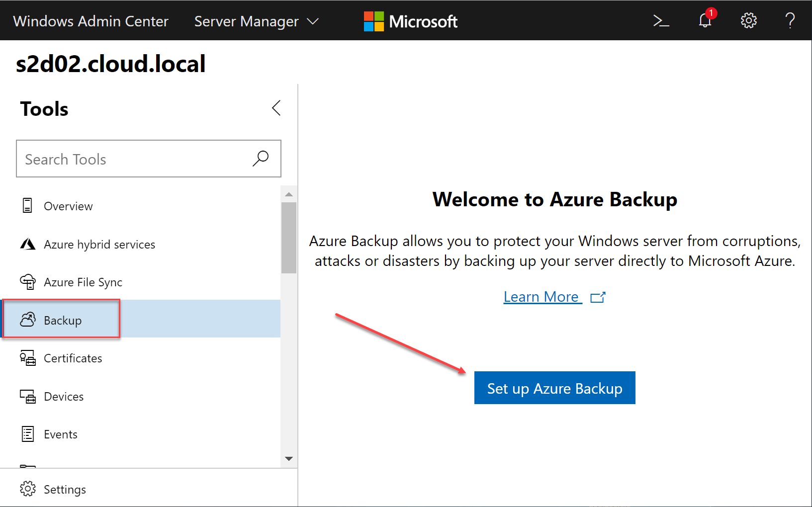The image size is (812, 507).
Task: Open the Overview tool
Action: (x=140, y=206)
